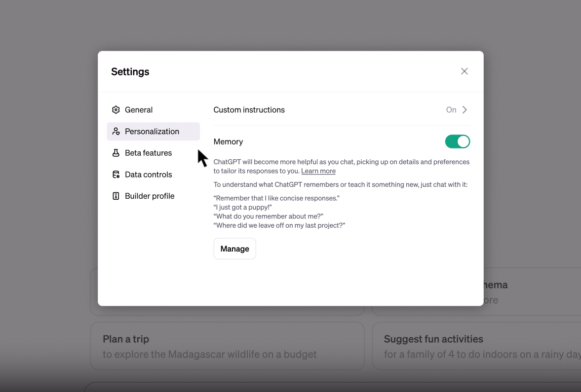Click the Data controls database icon
Viewport: 581px width, 392px height.
[x=116, y=175]
